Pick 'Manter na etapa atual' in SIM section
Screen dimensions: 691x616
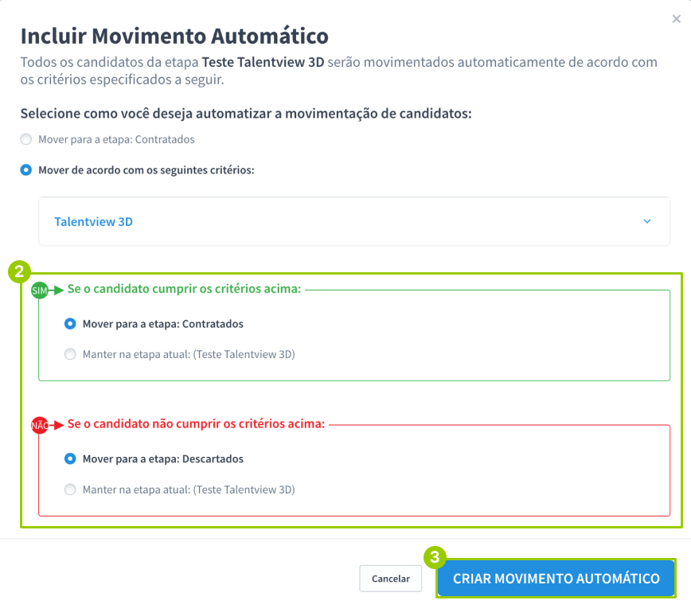point(71,354)
